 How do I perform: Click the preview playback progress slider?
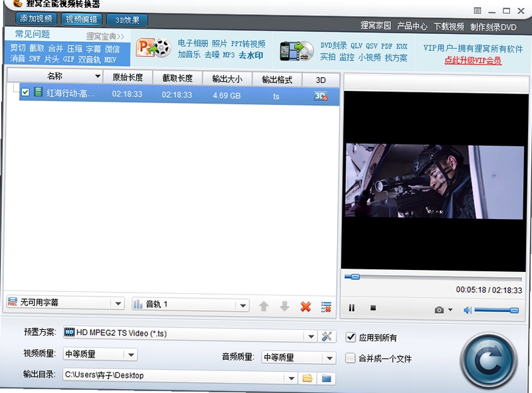pos(433,277)
